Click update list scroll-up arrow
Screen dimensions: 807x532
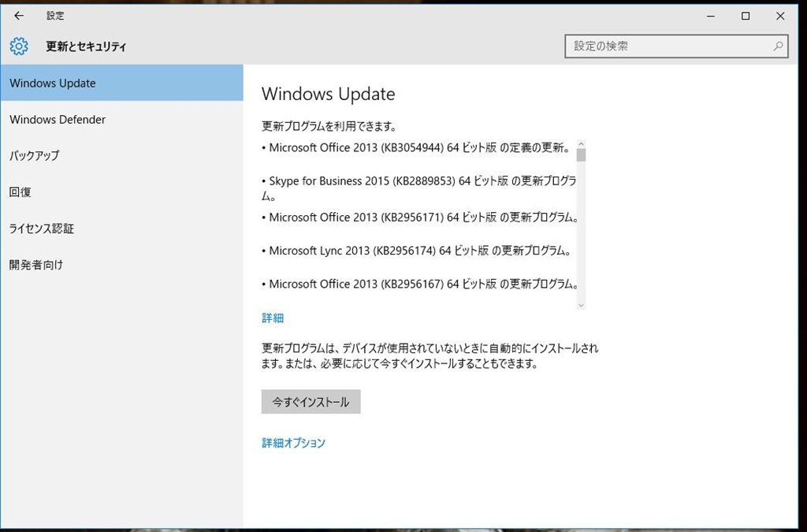click(581, 144)
